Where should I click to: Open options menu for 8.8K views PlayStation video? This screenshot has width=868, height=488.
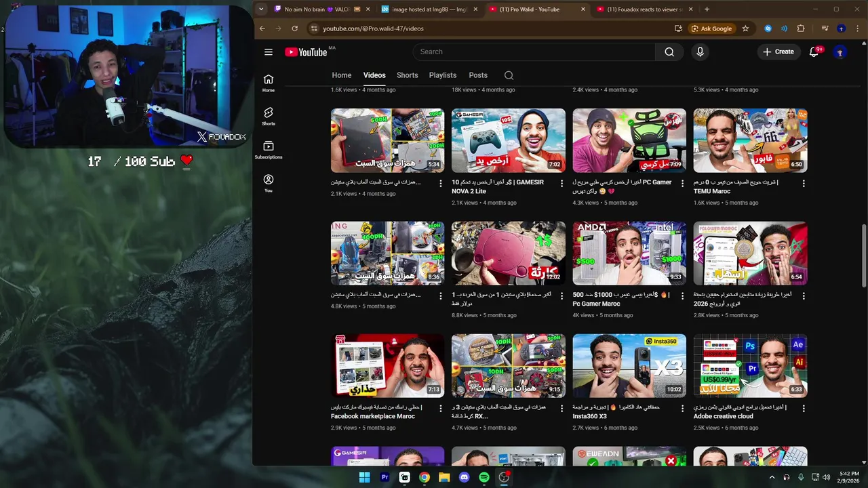pyautogui.click(x=561, y=296)
